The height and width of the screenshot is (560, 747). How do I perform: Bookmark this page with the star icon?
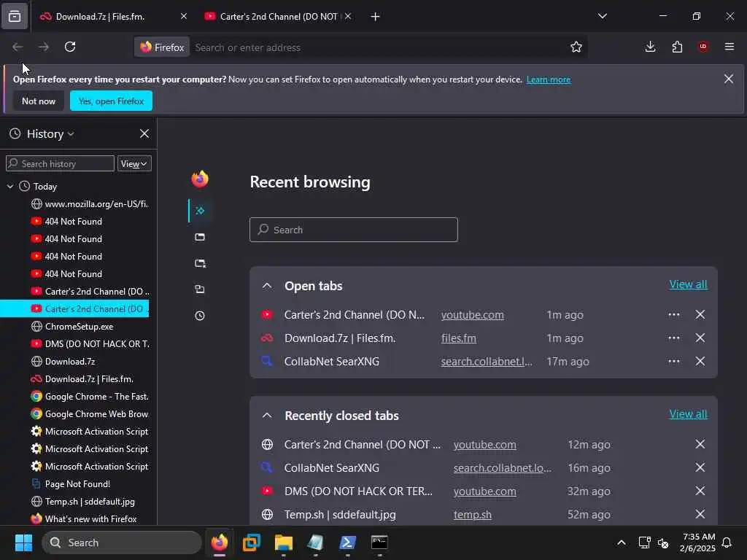point(576,47)
